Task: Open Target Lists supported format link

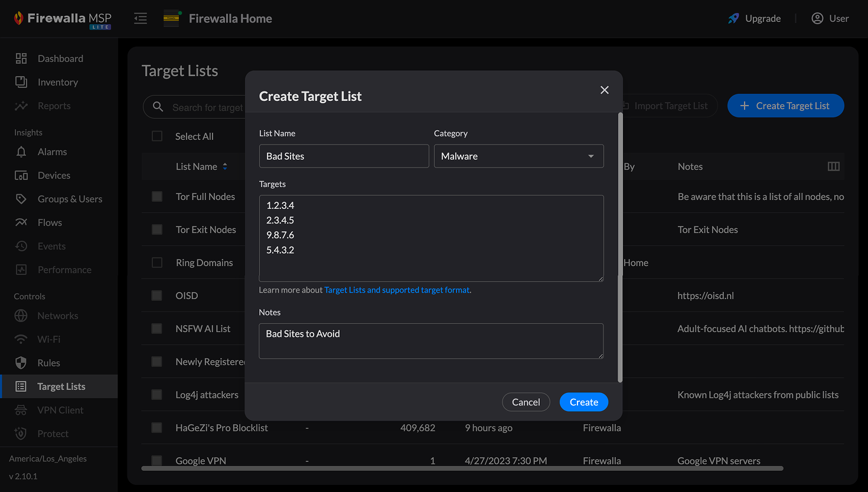Action: [x=397, y=290]
